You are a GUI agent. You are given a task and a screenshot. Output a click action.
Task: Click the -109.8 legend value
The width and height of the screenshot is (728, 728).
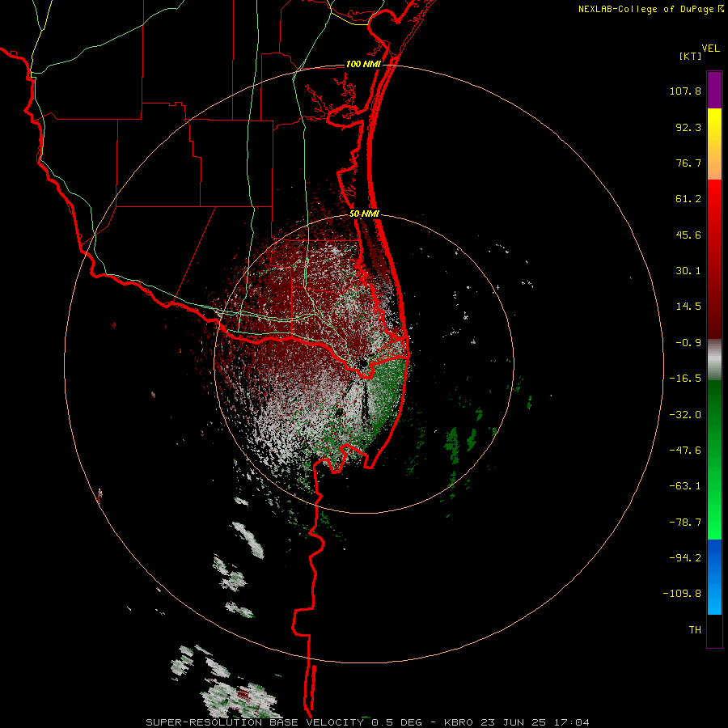[682, 594]
